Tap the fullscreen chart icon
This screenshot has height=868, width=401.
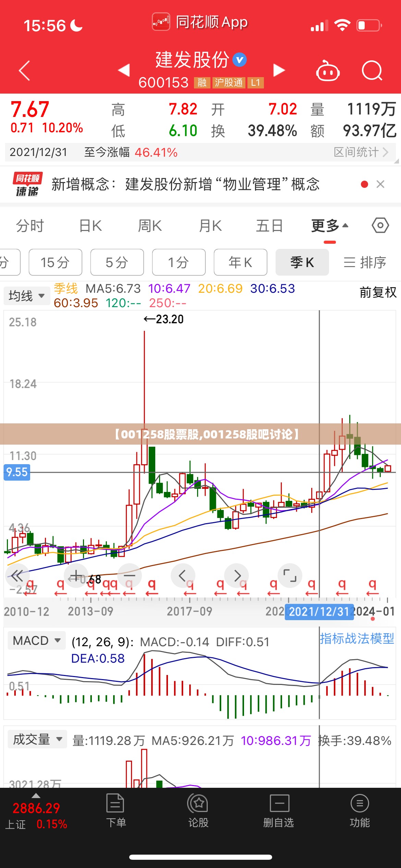290,576
